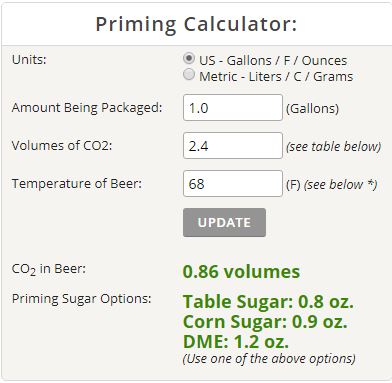This screenshot has height=383, width=392.
Task: Click the Corn Sugar 0.9 oz. result
Action: coord(265,322)
